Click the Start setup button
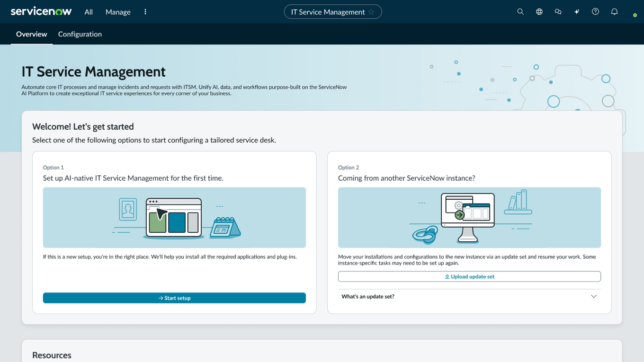644x362 pixels. pos(174,298)
